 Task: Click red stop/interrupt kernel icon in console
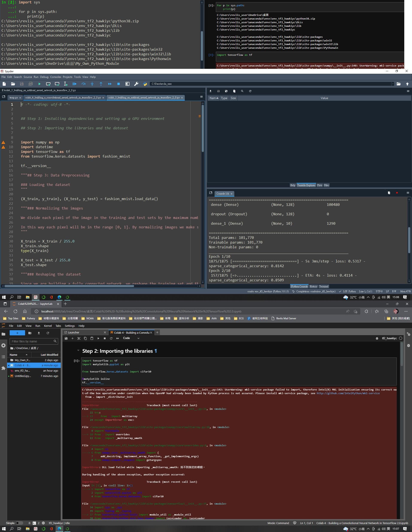pos(397,193)
